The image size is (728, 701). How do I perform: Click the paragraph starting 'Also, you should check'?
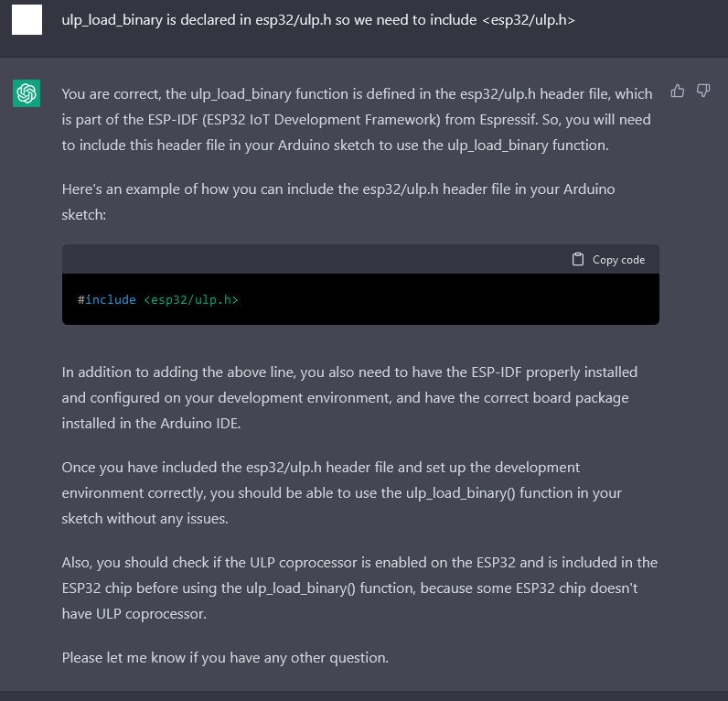(x=359, y=588)
